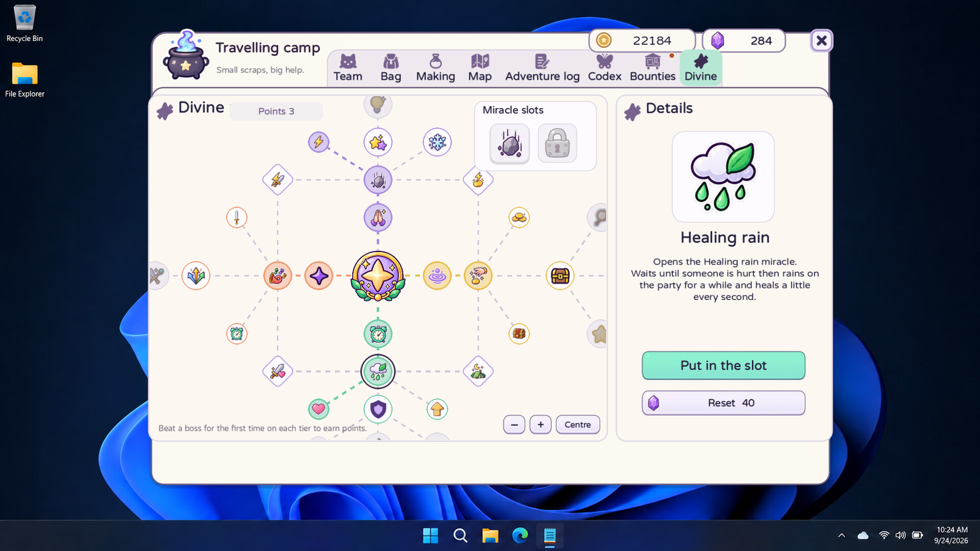Open the Bounties tab
980x551 pixels.
(652, 68)
